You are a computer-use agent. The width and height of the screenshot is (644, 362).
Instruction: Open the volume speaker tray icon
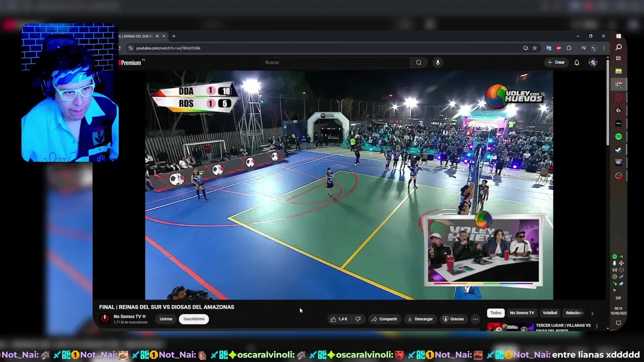click(614, 270)
